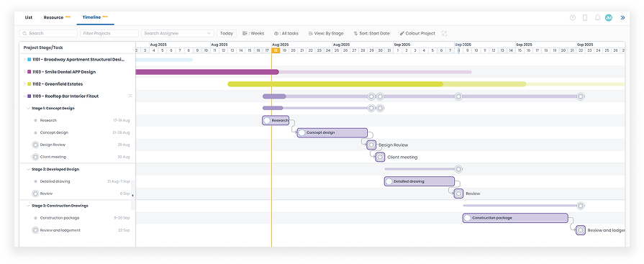Click the Broadway Apartment light blue bar
Viewport: 644px width, 264px height.
coord(164,60)
